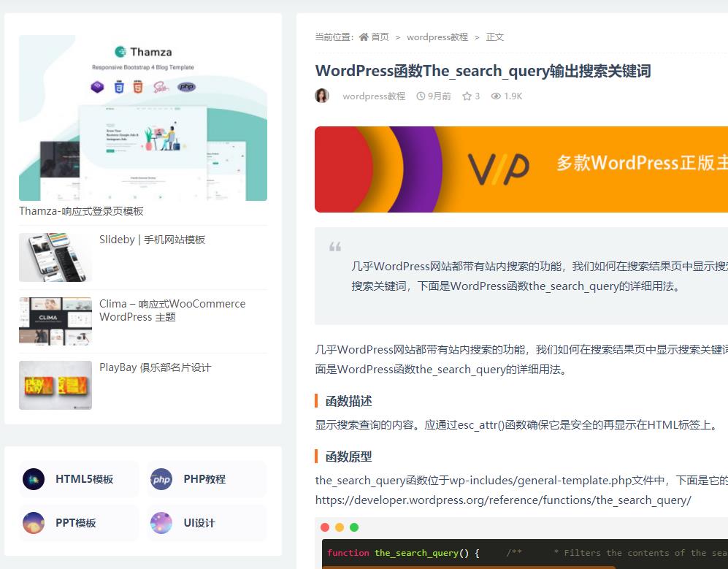Open Clima WooCommerce theme thumbnail

55,321
